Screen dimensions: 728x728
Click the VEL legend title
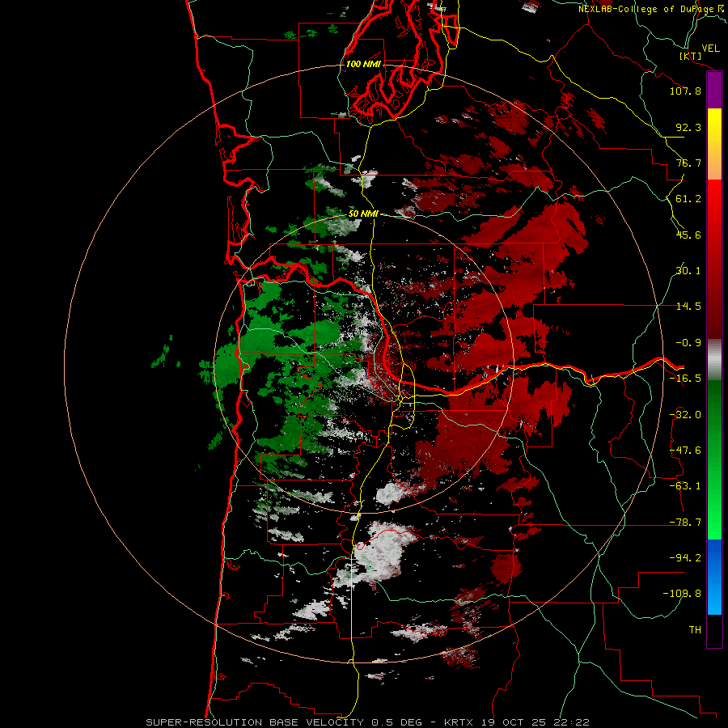[x=710, y=49]
